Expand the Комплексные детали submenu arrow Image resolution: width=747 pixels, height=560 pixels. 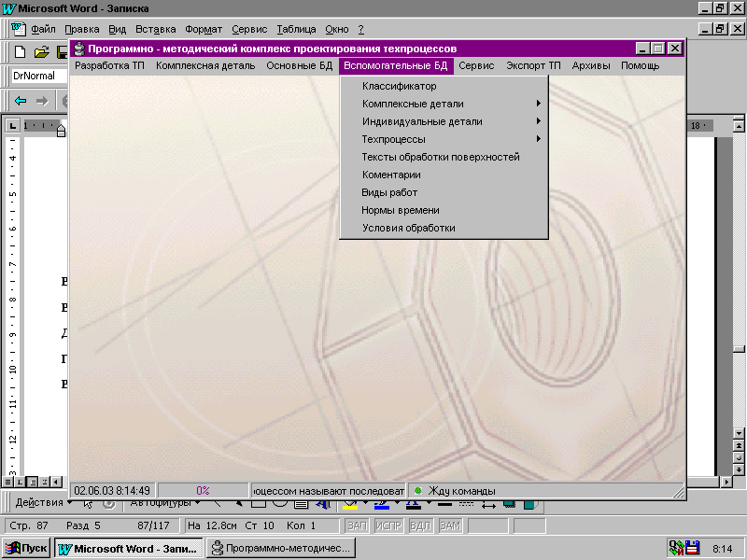click(539, 104)
